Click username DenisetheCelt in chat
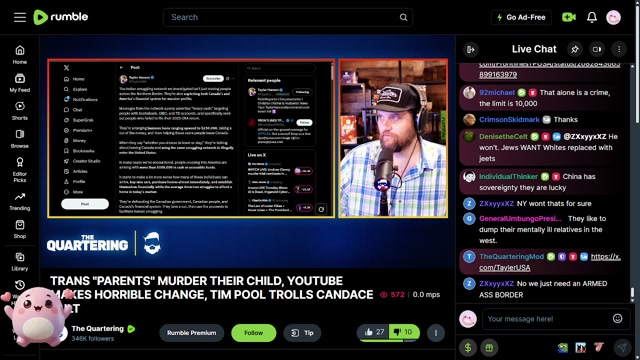Viewport: 640px width, 360px height. coord(503,136)
